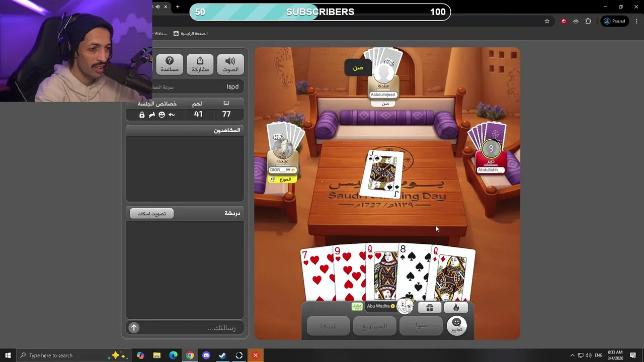Click Abu Wadha player name
The width and height of the screenshot is (644, 362).
[x=378, y=306]
